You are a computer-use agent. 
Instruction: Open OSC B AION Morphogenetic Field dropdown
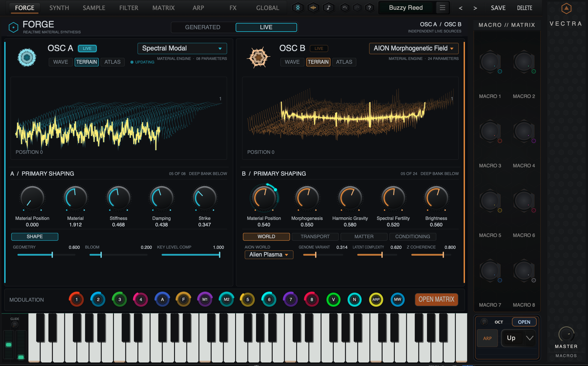pyautogui.click(x=414, y=48)
